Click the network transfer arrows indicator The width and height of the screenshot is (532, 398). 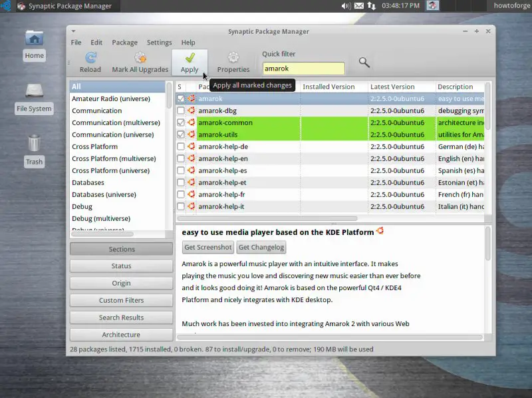tap(372, 6)
